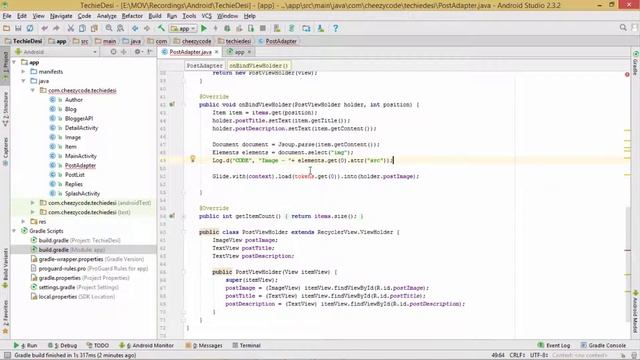Collapse the com.cheezycode.techiedesi package

33,91
